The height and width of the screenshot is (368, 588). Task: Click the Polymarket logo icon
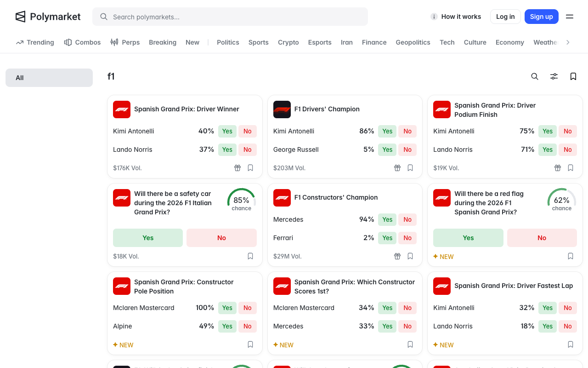20,17
